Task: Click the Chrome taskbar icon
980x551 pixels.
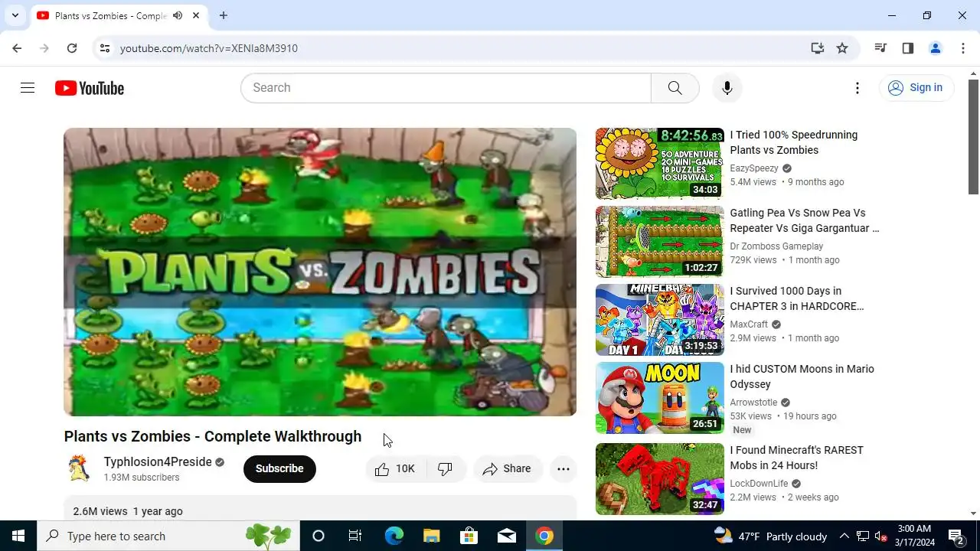Action: (544, 536)
